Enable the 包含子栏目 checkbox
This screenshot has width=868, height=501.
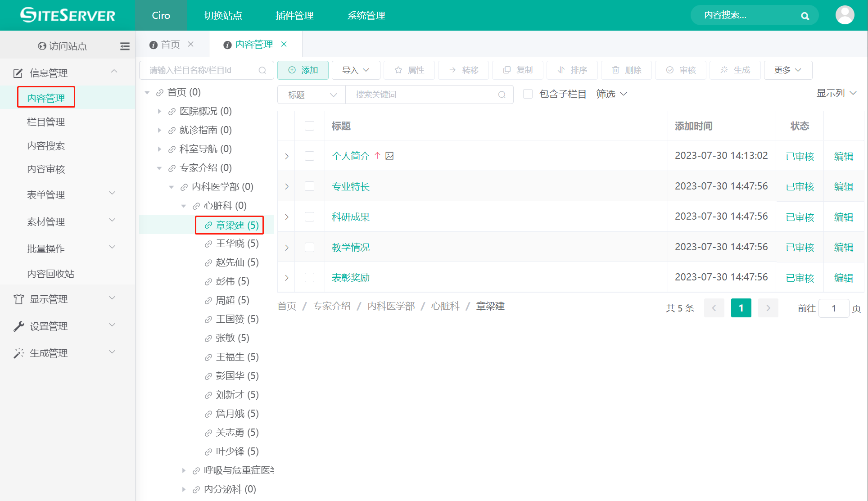coord(528,94)
